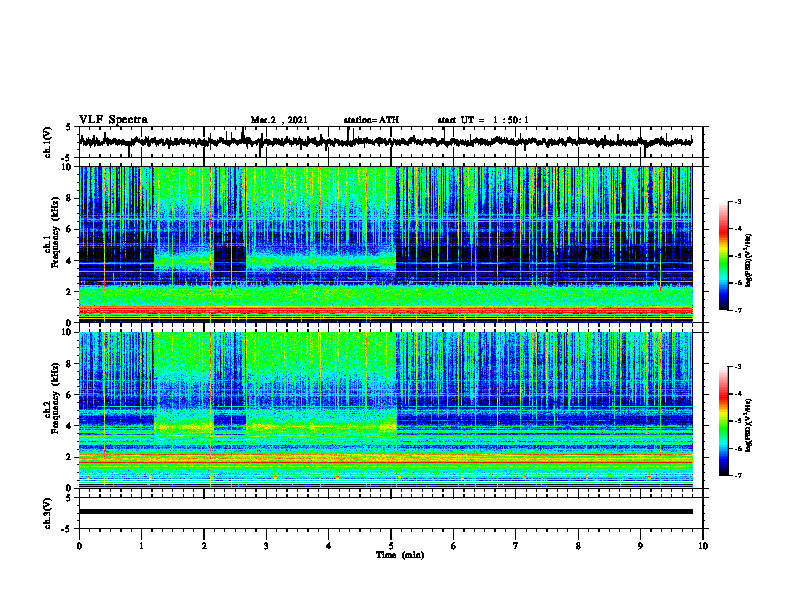This screenshot has width=792, height=612.
Task: Click time axis tick label "4"
Action: coord(329,546)
